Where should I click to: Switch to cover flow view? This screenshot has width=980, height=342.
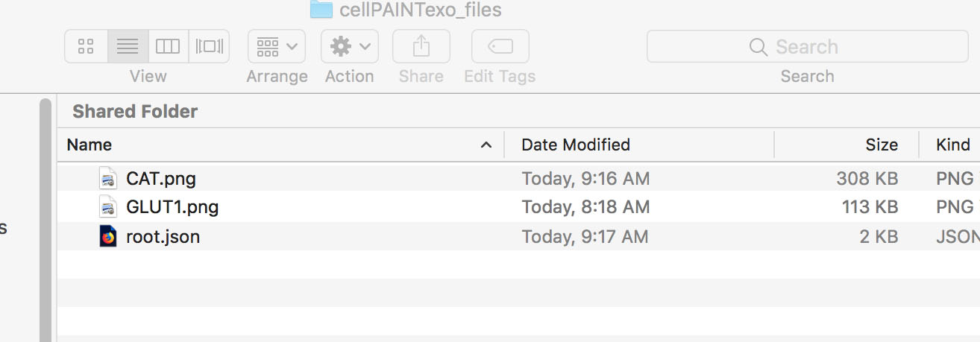point(210,46)
